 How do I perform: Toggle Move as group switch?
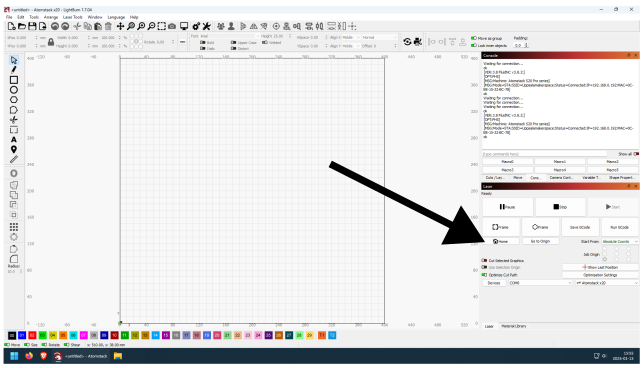point(474,38)
